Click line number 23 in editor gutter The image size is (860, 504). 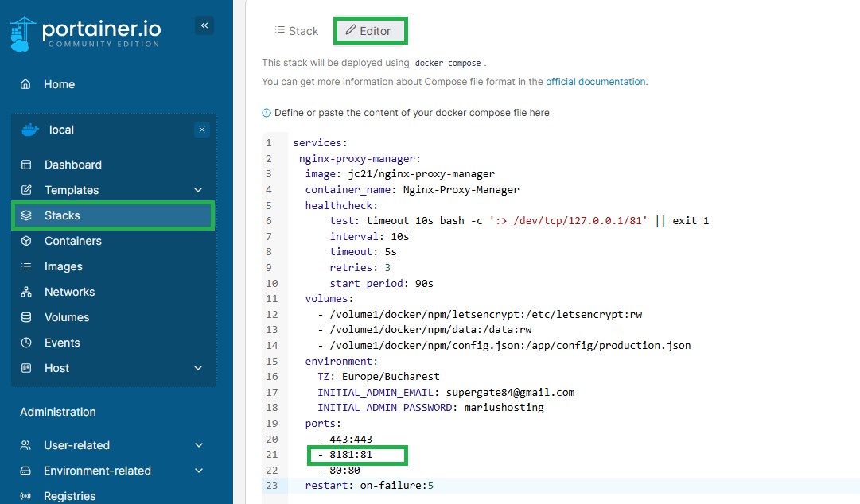coord(271,486)
